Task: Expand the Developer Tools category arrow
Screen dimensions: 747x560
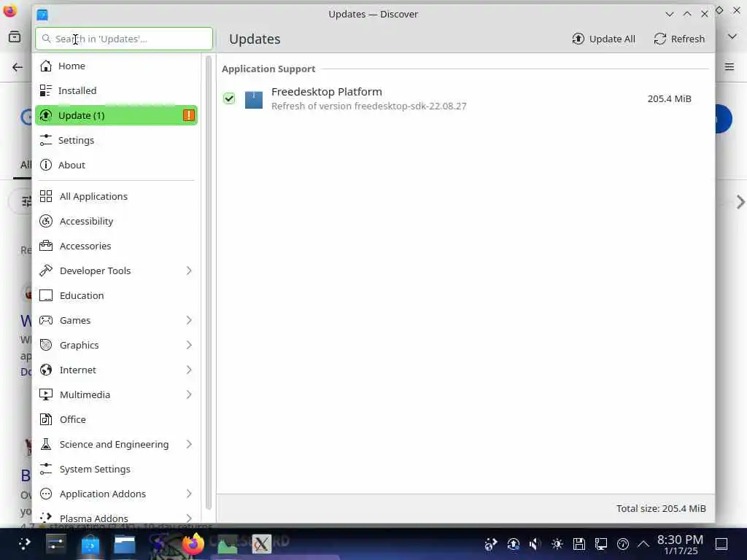Action: (189, 271)
